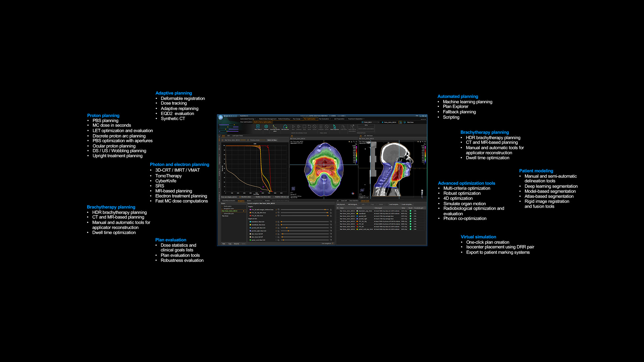The image size is (644, 362).
Task: Expand the Plan Optimization module dropdown
Action: click(x=317, y=119)
